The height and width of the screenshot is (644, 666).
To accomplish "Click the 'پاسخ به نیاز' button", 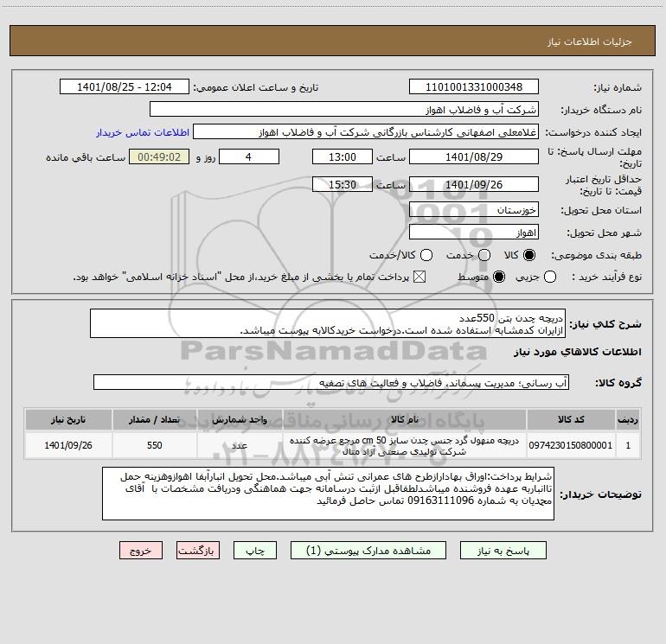I will [503, 551].
